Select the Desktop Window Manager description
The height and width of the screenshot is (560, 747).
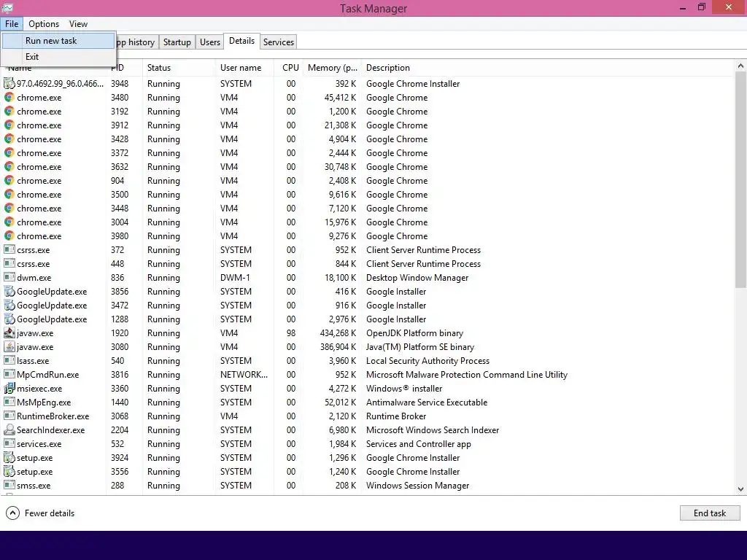tap(417, 277)
